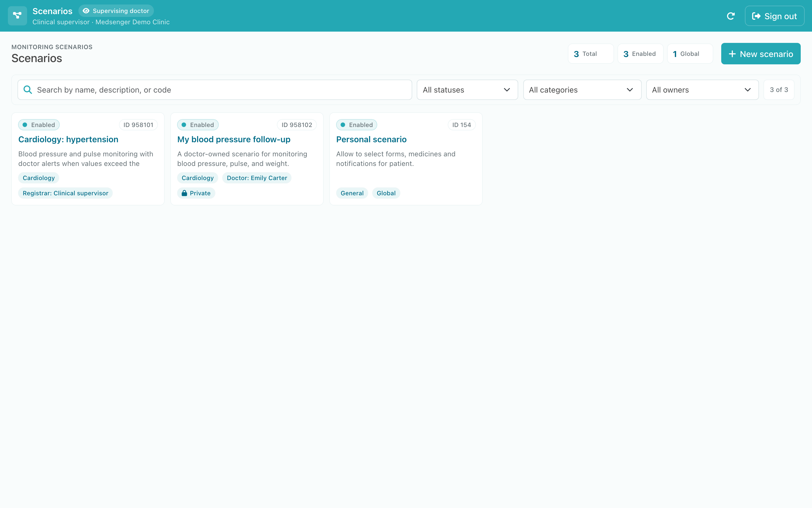Click the Scenarios app logo icon
Viewport: 812px width, 508px height.
(x=17, y=16)
